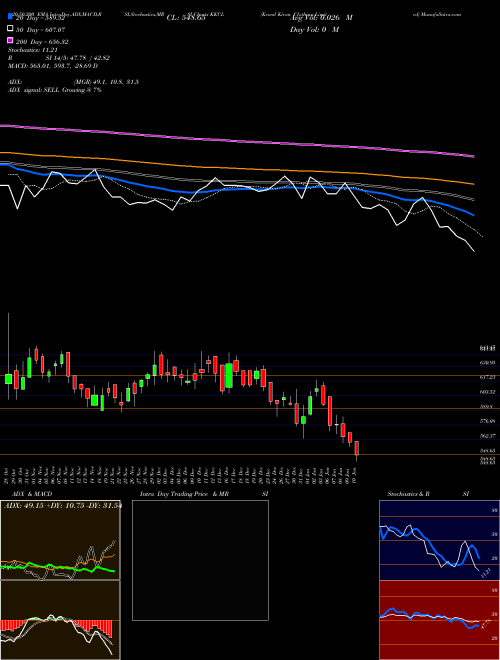Image resolution: width=500 pixels, height=660 pixels.
Task: Click the 'Avg Vol: 0.026 M' label
Action: click(x=321, y=18)
